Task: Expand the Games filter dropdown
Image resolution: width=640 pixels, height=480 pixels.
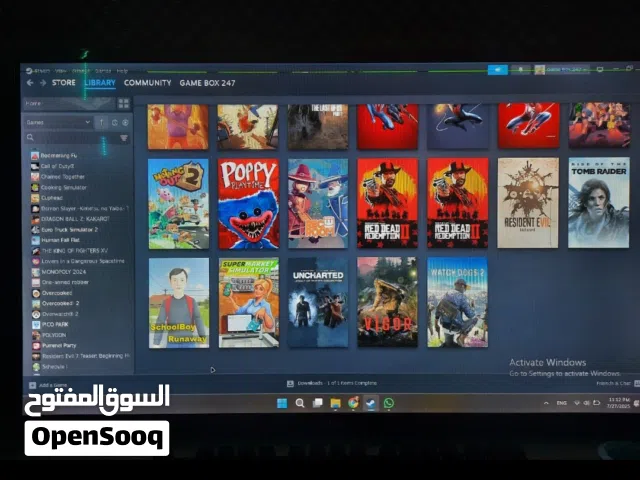Action: coord(58,122)
